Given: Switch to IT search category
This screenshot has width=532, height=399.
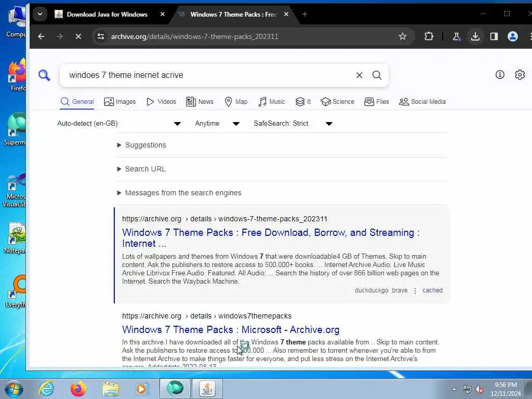Looking at the screenshot, I should [x=303, y=101].
